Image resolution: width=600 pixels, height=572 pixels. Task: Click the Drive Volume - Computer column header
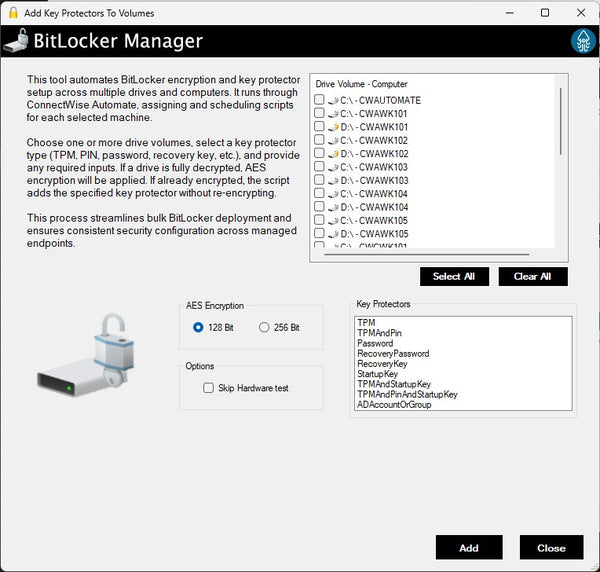click(361, 84)
